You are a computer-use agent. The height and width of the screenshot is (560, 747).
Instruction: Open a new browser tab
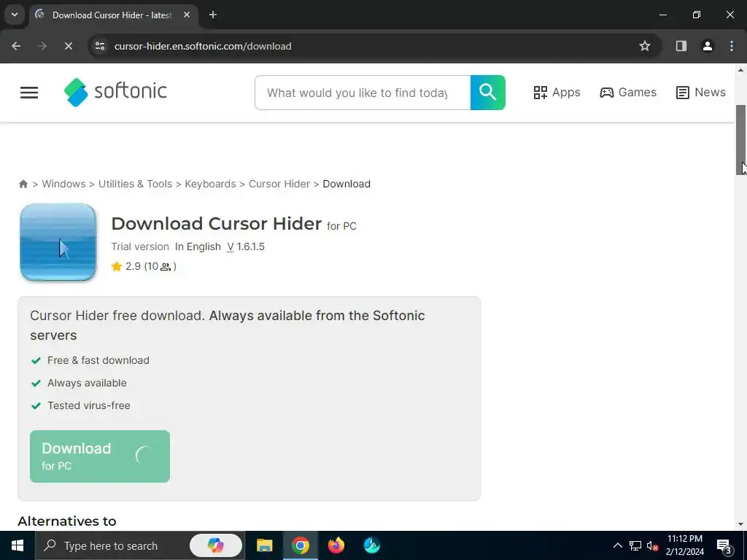[213, 15]
